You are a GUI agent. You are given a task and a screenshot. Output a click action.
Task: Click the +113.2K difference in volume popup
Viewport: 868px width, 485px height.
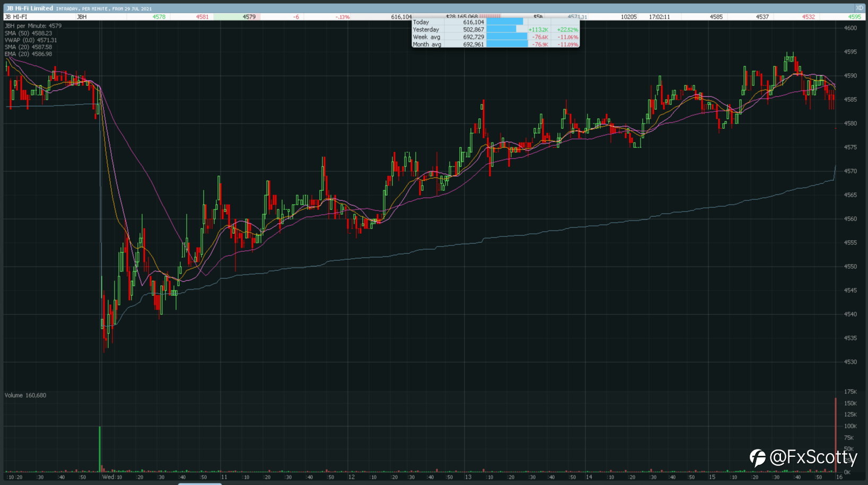pos(538,30)
